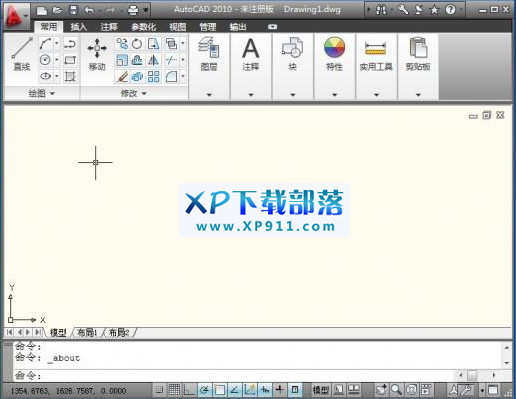
Task: Open the ShowMotion icon in status bar
Action: tap(426, 389)
